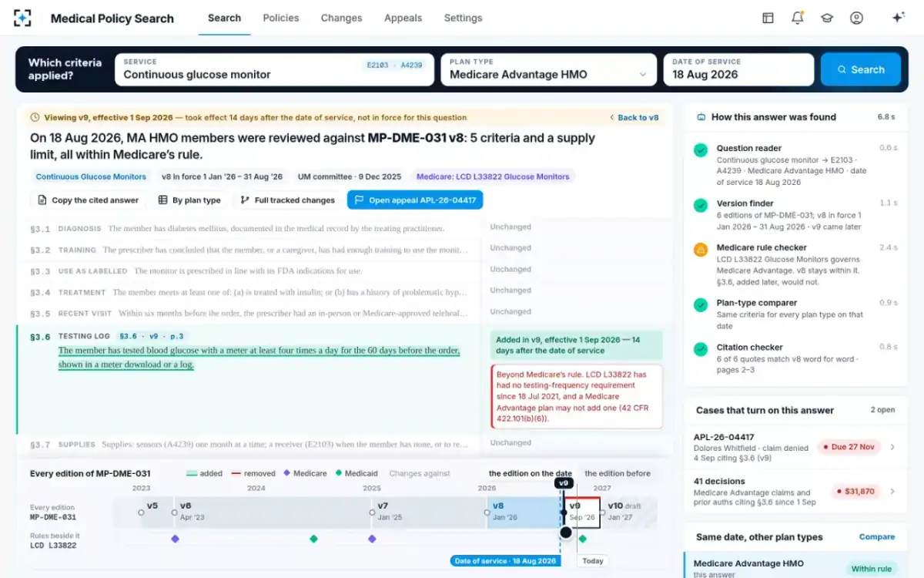Click the orange warning icon beside Medicare rule checker
Image resolution: width=924 pixels, height=578 pixels.
point(701,250)
